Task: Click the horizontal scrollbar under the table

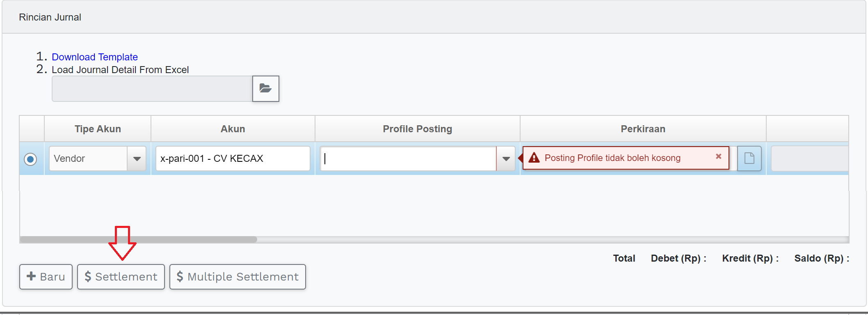Action: pos(138,239)
